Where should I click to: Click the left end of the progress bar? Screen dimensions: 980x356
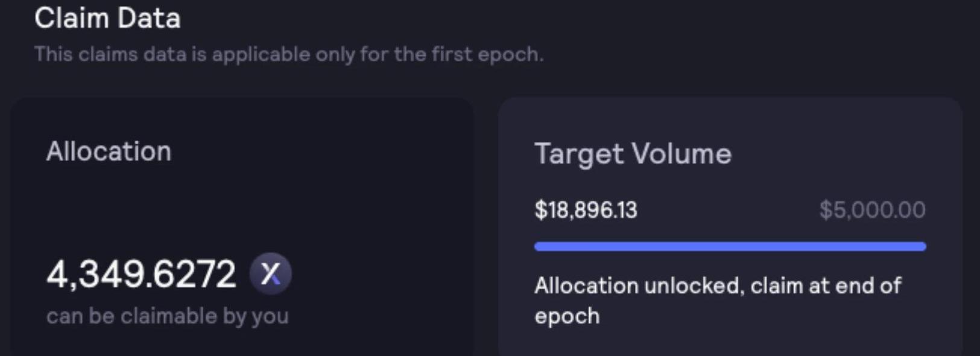click(x=539, y=246)
